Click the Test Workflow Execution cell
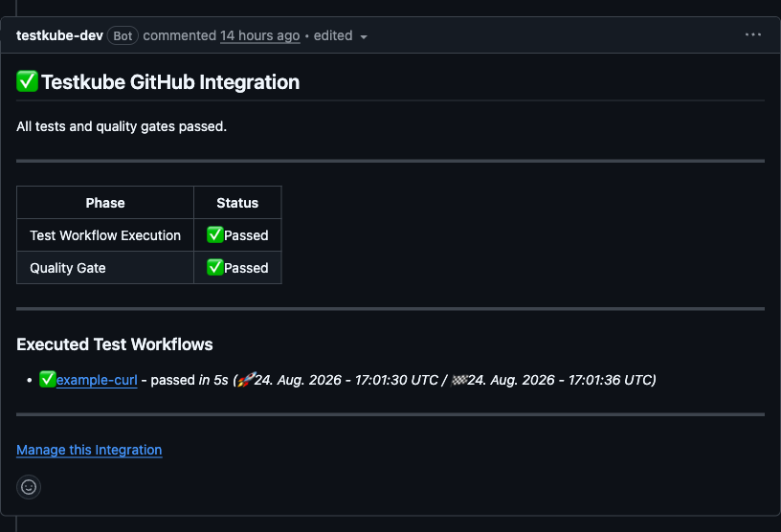This screenshot has width=781, height=532. (105, 235)
